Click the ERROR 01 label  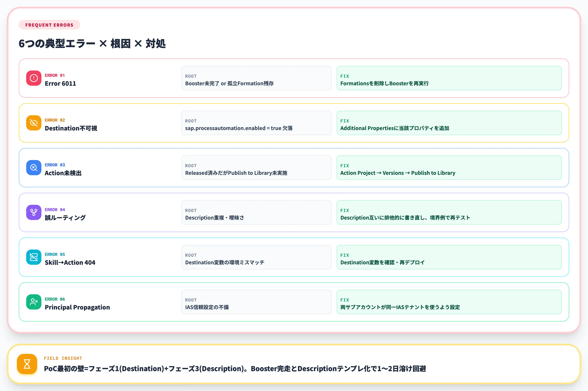click(55, 75)
